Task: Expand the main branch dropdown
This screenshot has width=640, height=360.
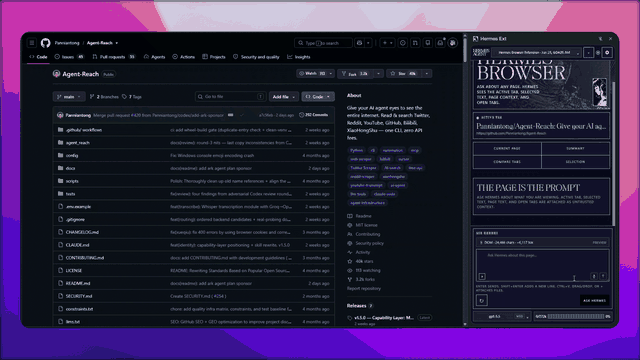Action: point(69,97)
